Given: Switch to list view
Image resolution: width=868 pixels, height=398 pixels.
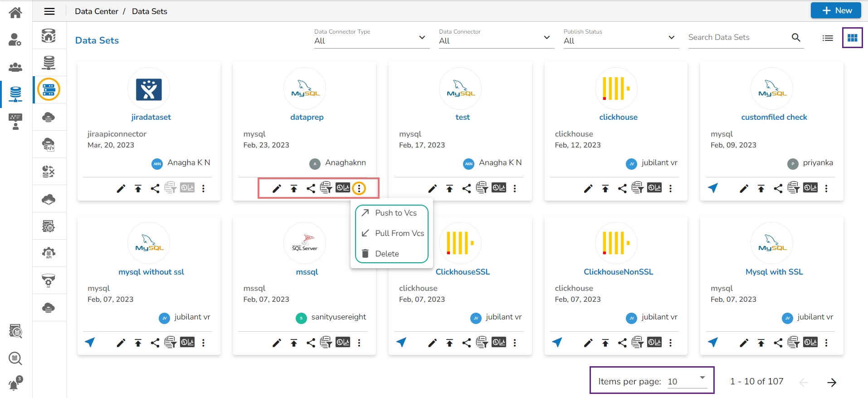Looking at the screenshot, I should [828, 38].
